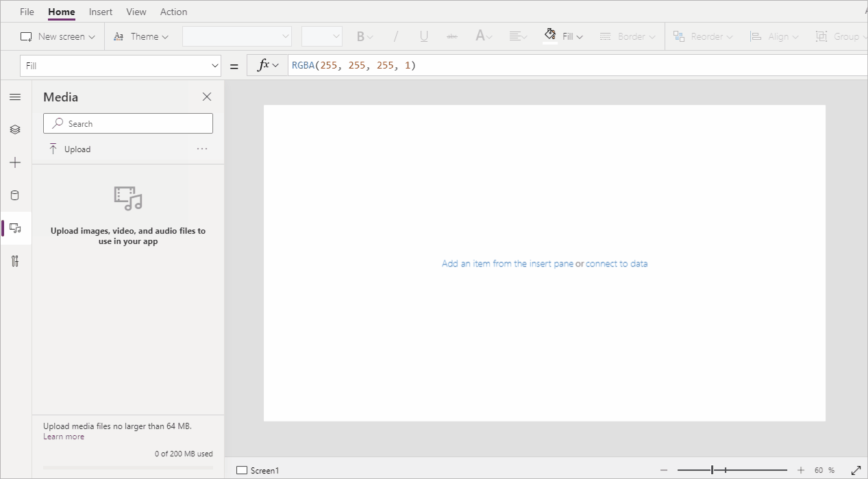This screenshot has width=868, height=479.
Task: Open the File menu
Action: [27, 12]
